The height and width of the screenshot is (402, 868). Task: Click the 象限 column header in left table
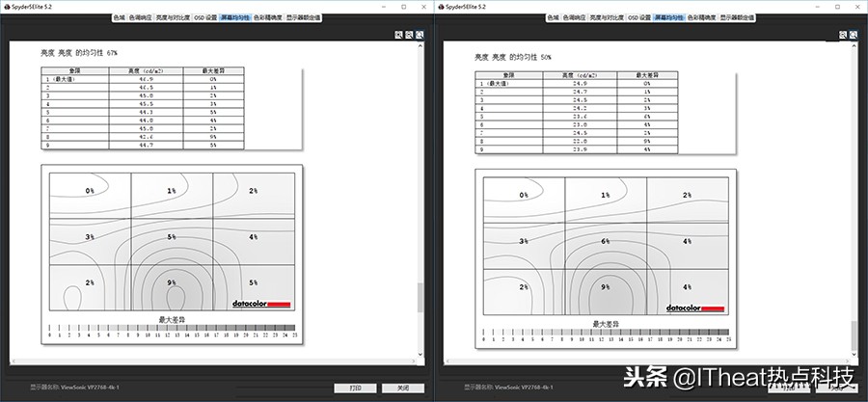(x=75, y=70)
